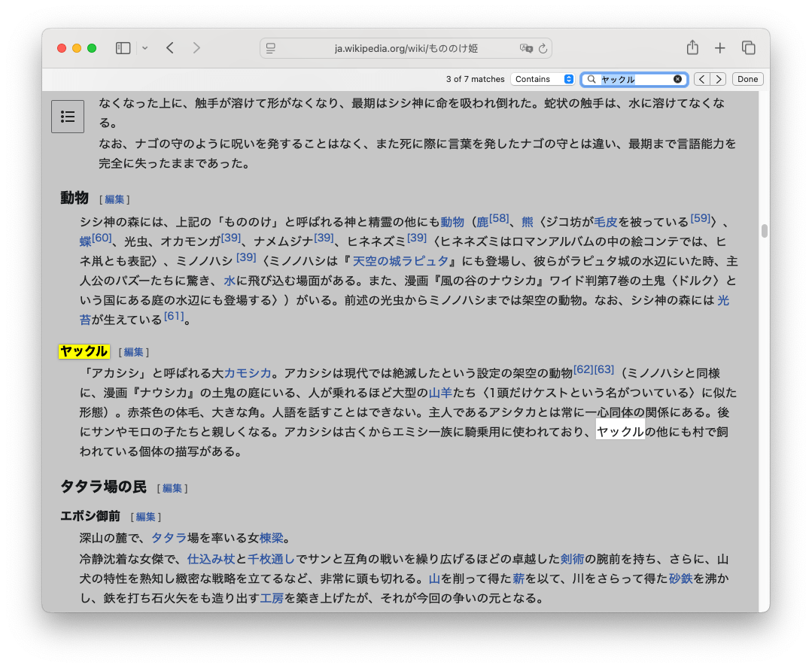Open the Share menu

point(692,47)
